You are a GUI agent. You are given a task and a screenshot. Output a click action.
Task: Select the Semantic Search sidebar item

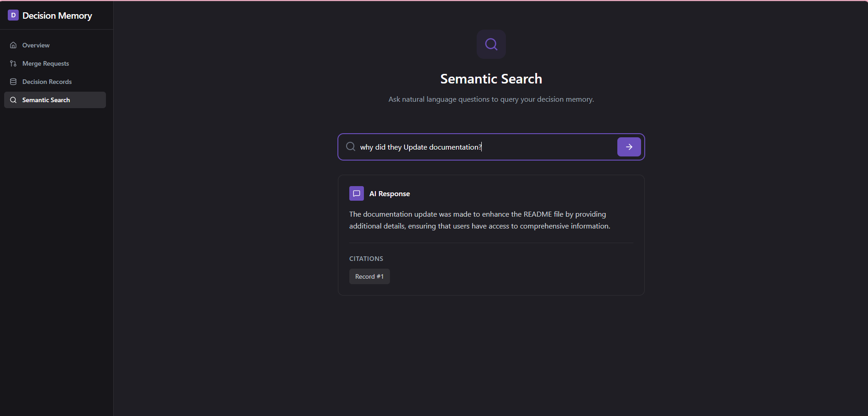tap(55, 100)
